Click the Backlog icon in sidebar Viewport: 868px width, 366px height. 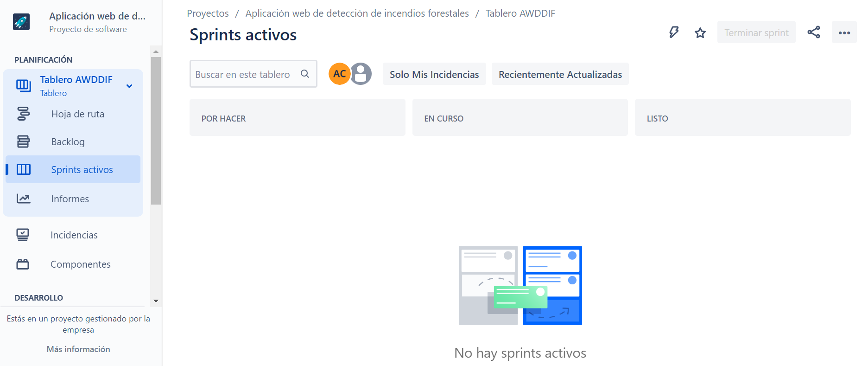click(x=23, y=141)
